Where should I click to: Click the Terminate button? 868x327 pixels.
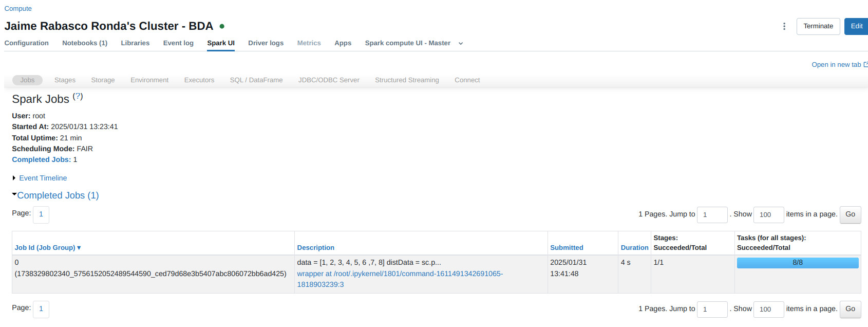[818, 26]
